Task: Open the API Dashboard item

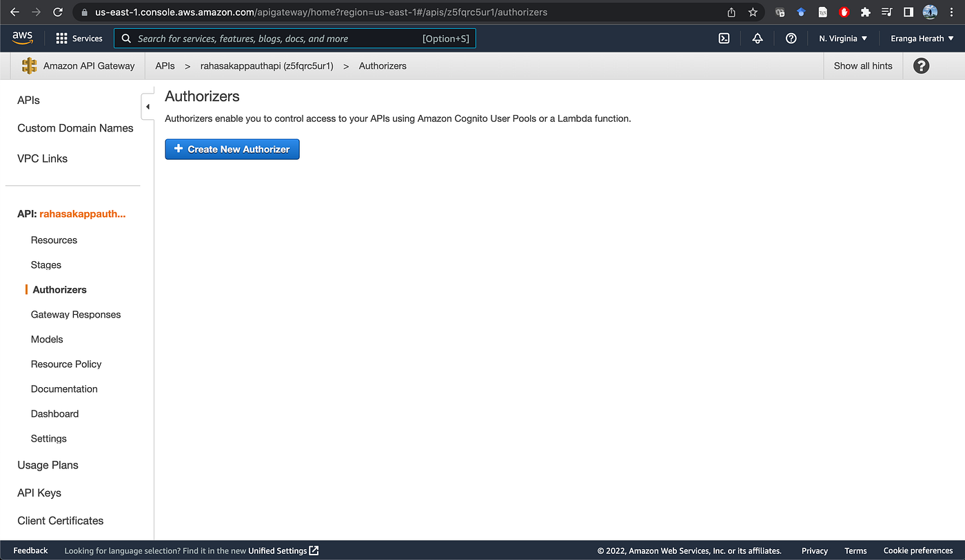Action: (54, 414)
